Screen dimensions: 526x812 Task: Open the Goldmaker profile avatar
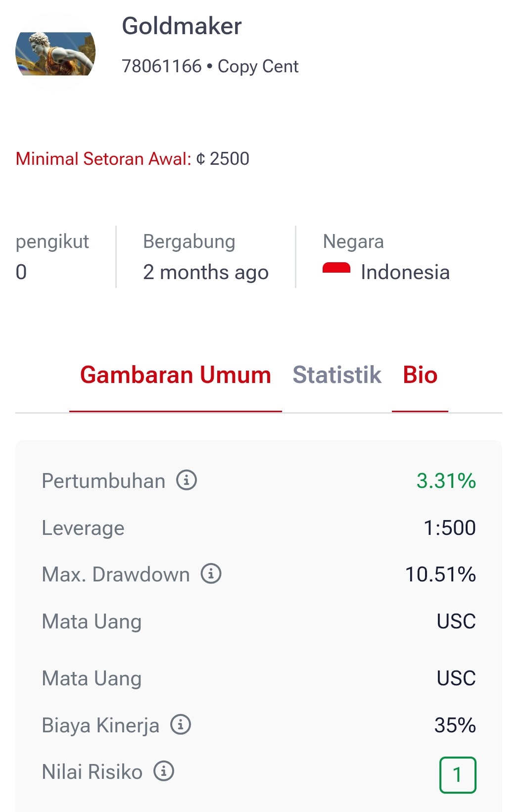pyautogui.click(x=55, y=52)
